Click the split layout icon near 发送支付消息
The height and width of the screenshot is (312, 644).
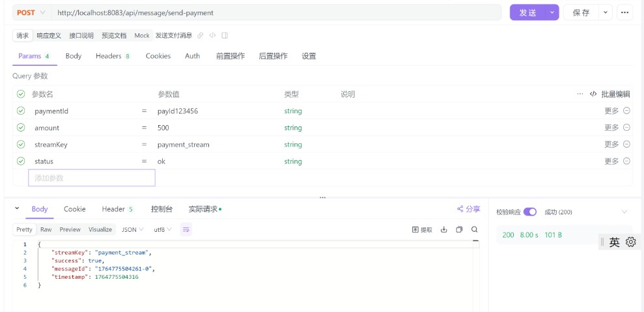click(x=225, y=35)
